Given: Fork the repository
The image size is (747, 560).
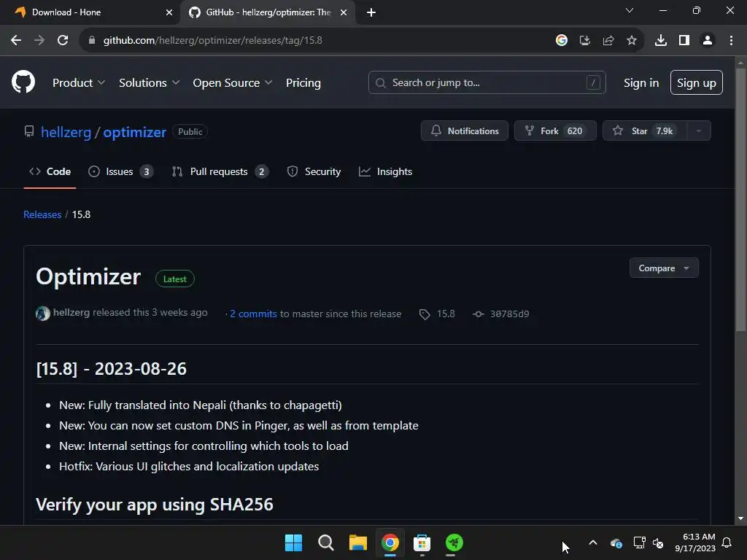Looking at the screenshot, I should (x=555, y=131).
